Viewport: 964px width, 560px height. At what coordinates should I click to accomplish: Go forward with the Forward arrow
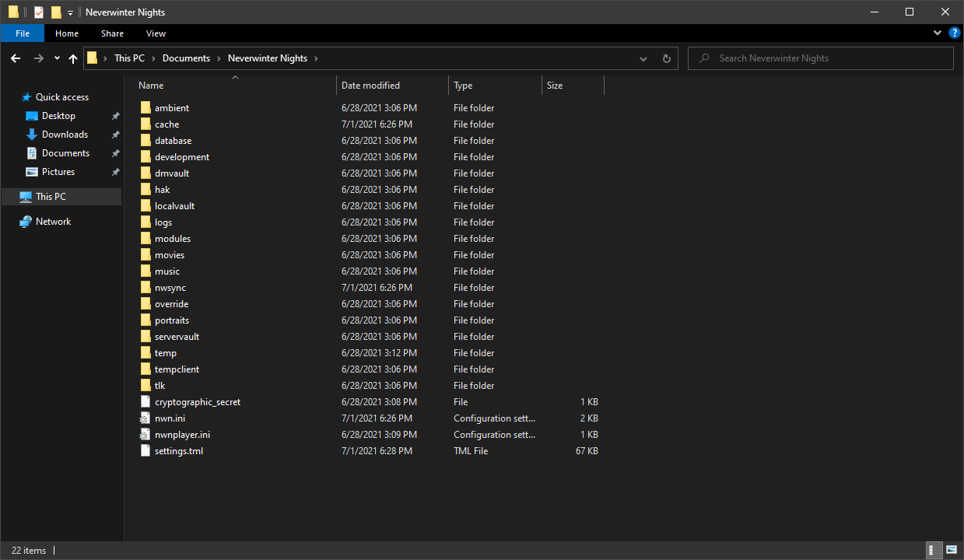point(39,58)
